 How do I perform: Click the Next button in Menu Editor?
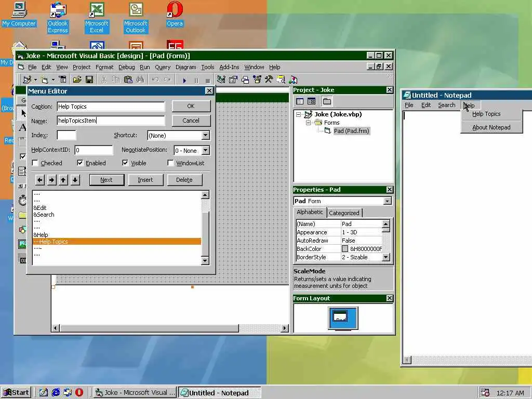(107, 180)
